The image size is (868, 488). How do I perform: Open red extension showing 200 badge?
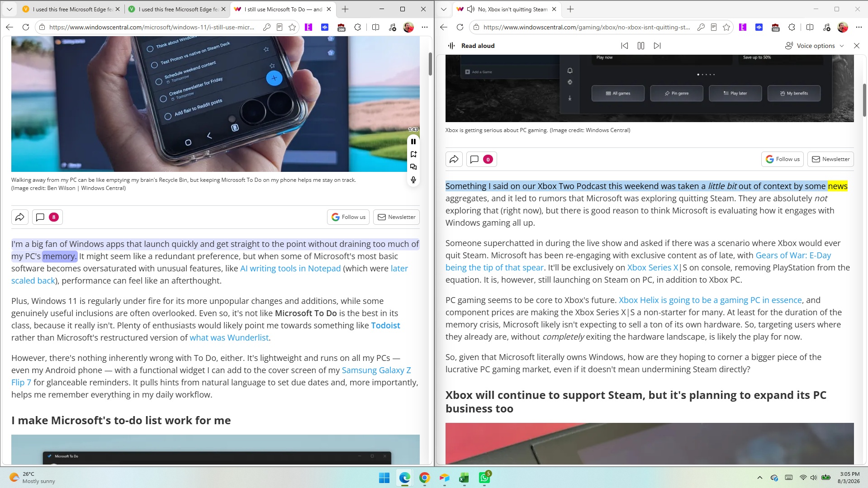click(342, 27)
